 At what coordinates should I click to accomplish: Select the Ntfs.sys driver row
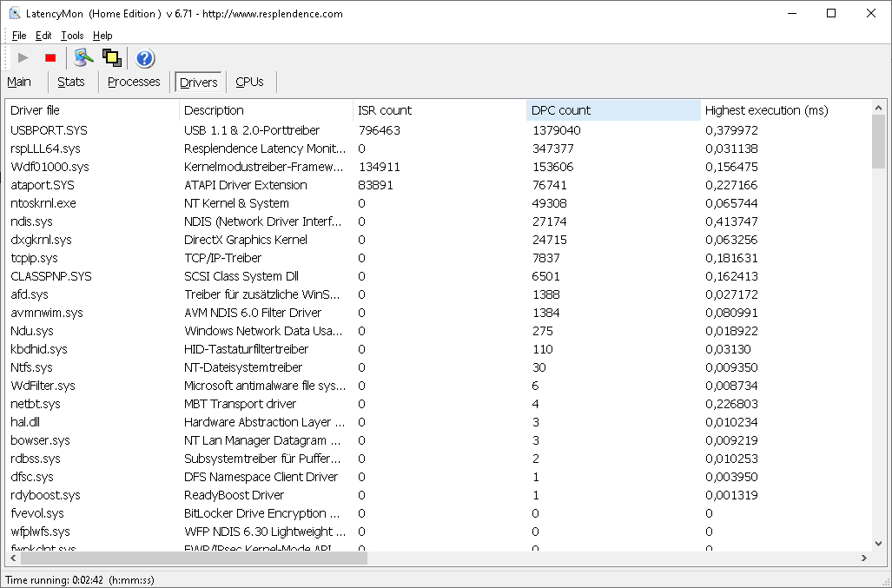438,367
